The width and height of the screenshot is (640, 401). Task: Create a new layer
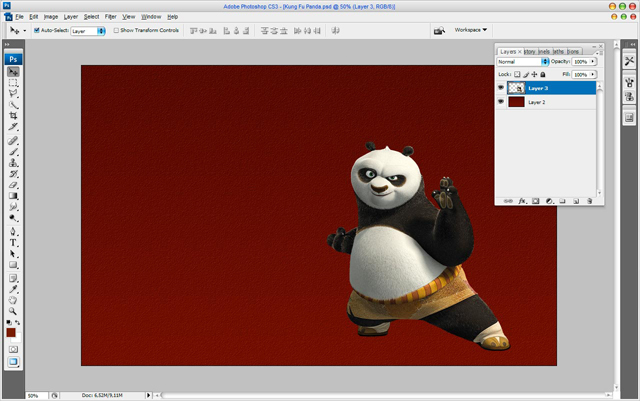pyautogui.click(x=576, y=201)
